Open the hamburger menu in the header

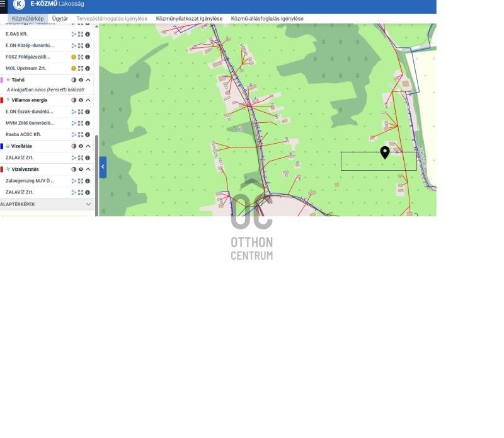[3, 4]
